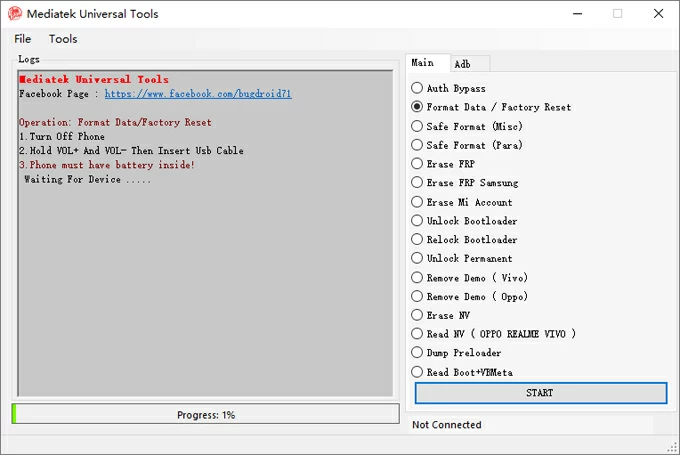Screen dimensions: 680x455
Task: Select Safe Format (Misc) radio button
Action: 418,126
